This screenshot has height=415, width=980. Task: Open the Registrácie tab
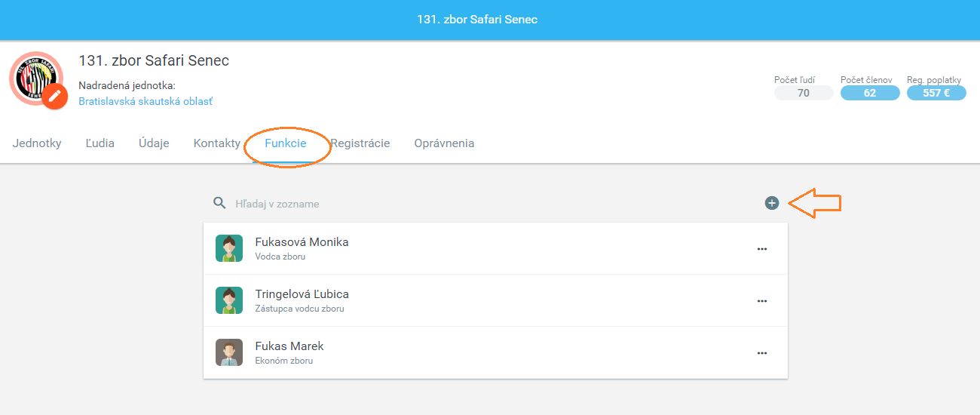[360, 143]
